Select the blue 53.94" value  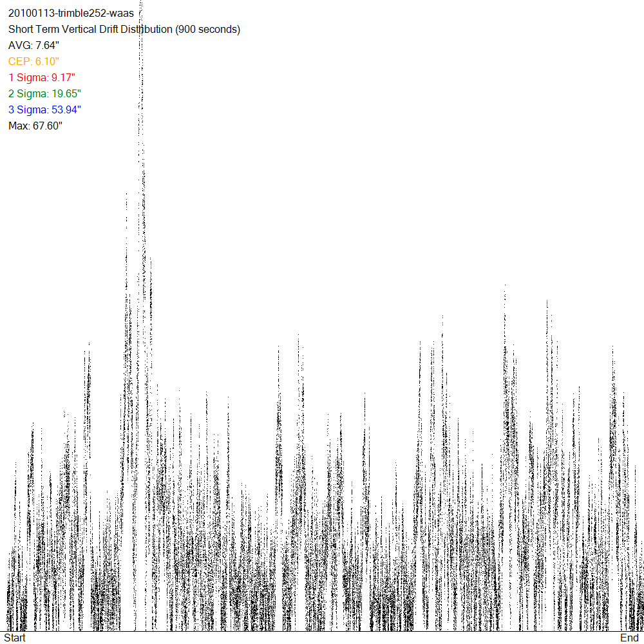(67, 109)
